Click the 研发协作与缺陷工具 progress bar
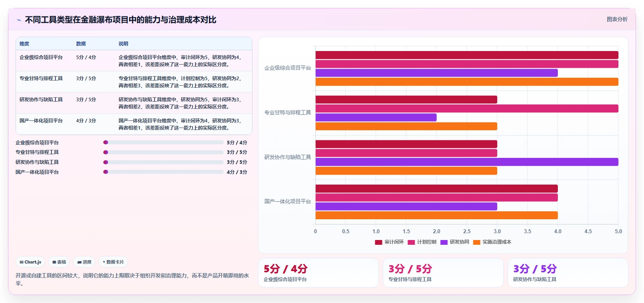Screen dimensions: 644x303 (x=163, y=162)
